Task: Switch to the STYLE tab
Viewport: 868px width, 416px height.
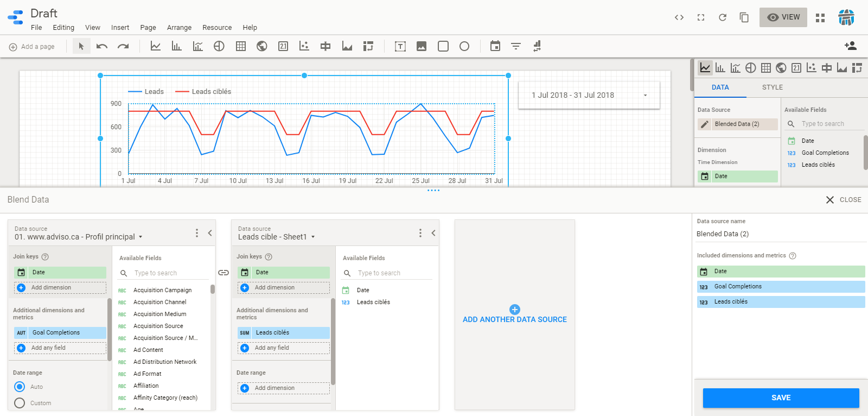Action: coord(772,87)
